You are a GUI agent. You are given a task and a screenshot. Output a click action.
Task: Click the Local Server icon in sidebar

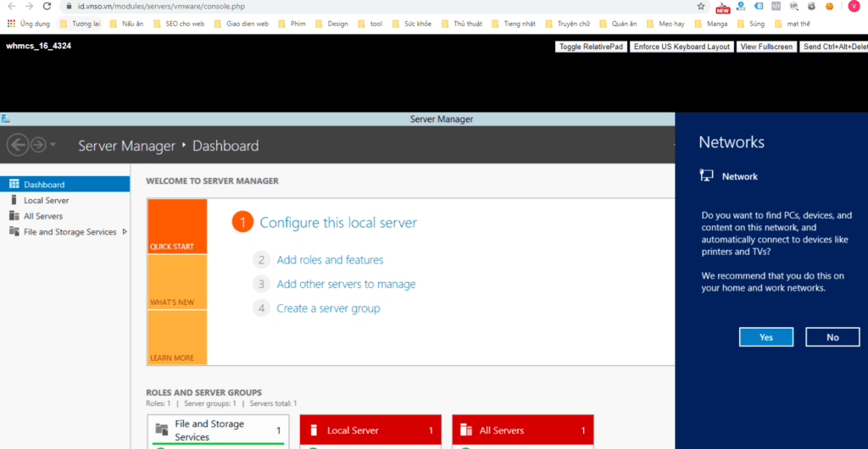click(14, 200)
